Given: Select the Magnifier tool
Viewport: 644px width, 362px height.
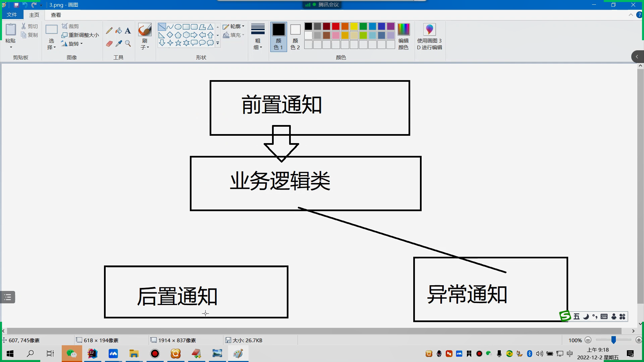Looking at the screenshot, I should 128,44.
